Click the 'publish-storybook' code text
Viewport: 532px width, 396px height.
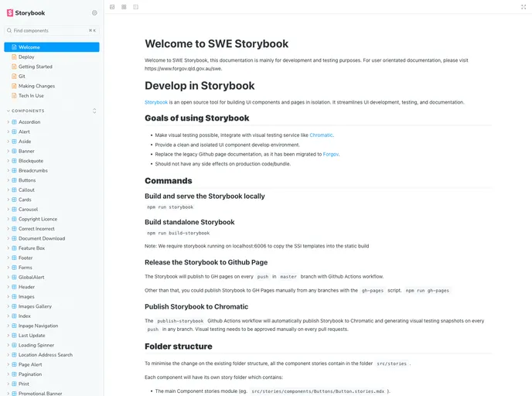pyautogui.click(x=180, y=321)
